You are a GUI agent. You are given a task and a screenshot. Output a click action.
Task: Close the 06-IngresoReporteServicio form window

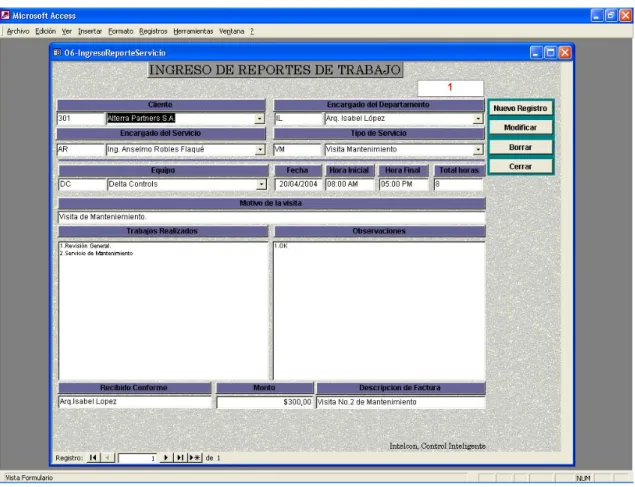tap(565, 53)
